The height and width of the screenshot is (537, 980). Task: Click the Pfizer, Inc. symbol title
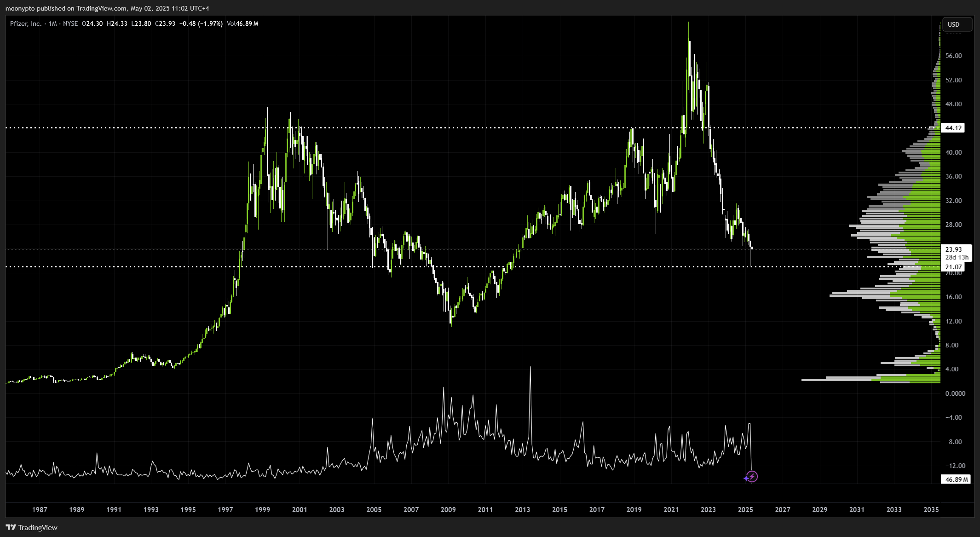(26, 23)
